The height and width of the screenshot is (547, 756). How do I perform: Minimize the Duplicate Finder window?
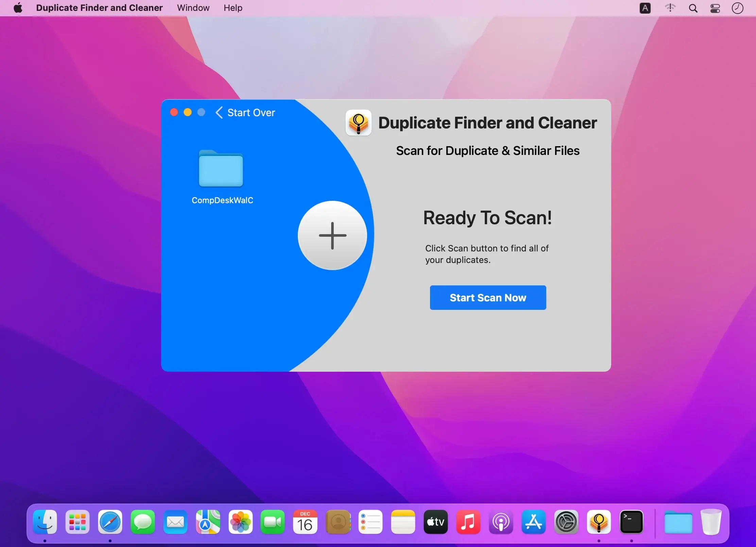(x=188, y=112)
